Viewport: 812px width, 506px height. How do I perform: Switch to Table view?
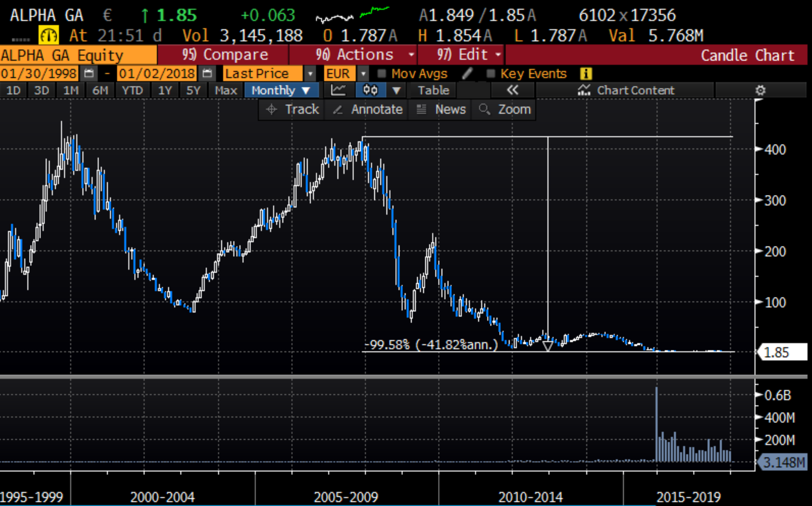tap(434, 90)
